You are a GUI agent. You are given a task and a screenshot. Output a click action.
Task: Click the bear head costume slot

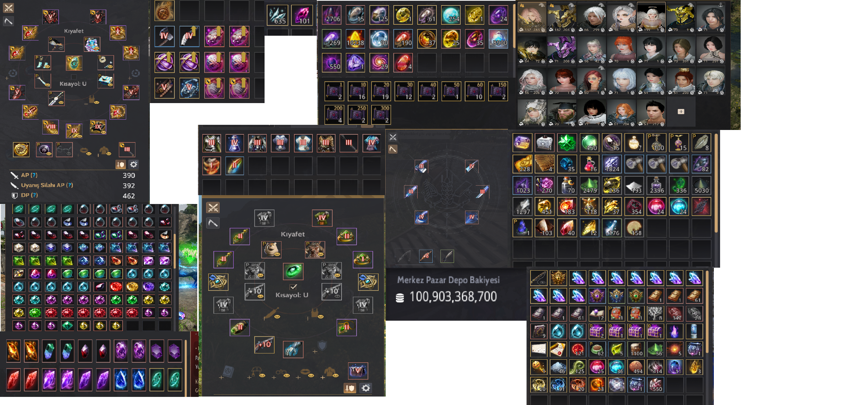click(272, 250)
